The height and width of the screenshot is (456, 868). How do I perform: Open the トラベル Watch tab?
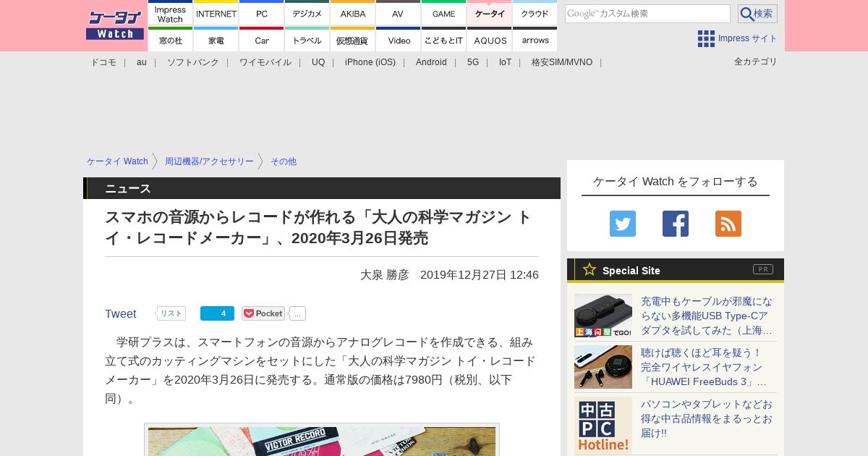[x=307, y=39]
